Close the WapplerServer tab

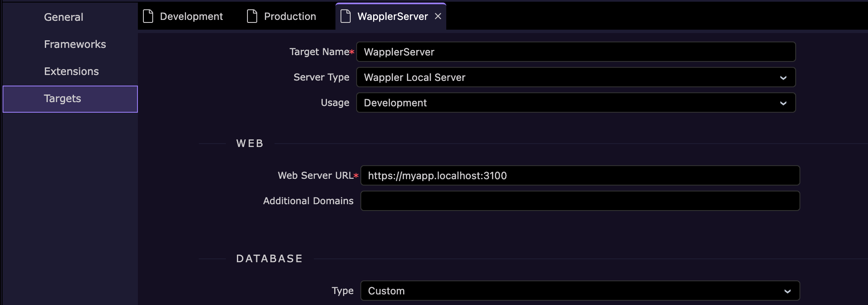pos(438,16)
